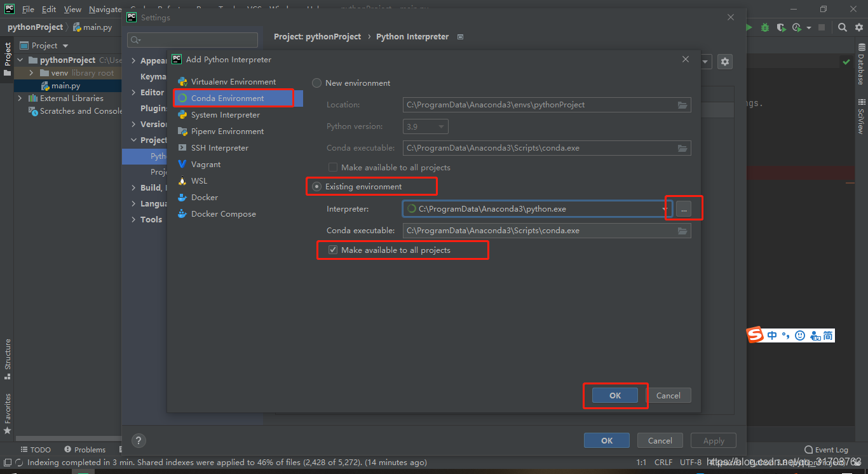Run with Coverage shield icon
The image size is (868, 474).
point(781,27)
